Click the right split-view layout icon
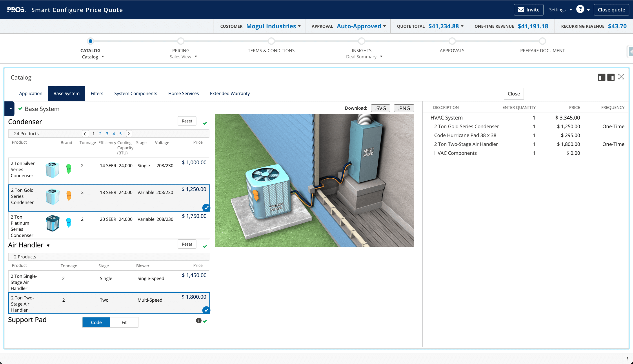 tap(611, 77)
